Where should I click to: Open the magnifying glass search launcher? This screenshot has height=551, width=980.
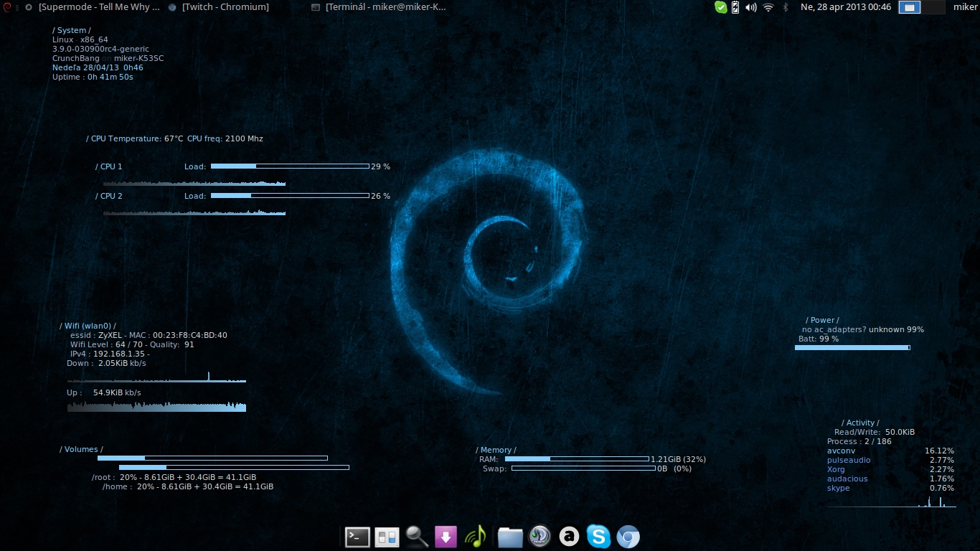coord(417,537)
